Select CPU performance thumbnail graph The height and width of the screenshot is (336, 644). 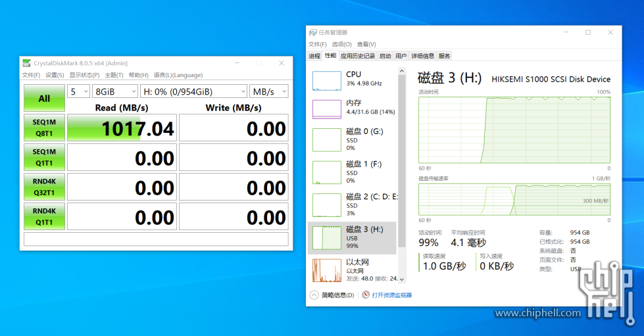[327, 80]
